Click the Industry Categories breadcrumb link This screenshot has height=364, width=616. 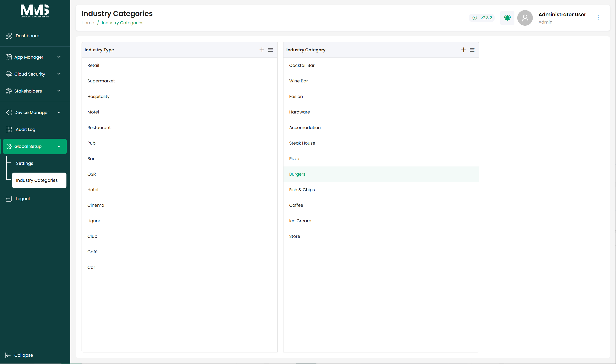click(x=123, y=23)
